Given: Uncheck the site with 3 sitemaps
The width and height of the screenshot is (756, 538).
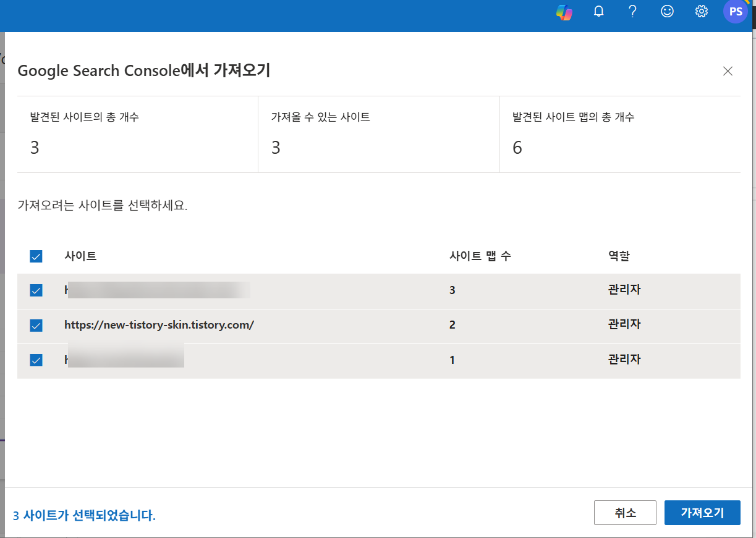Looking at the screenshot, I should click(36, 290).
